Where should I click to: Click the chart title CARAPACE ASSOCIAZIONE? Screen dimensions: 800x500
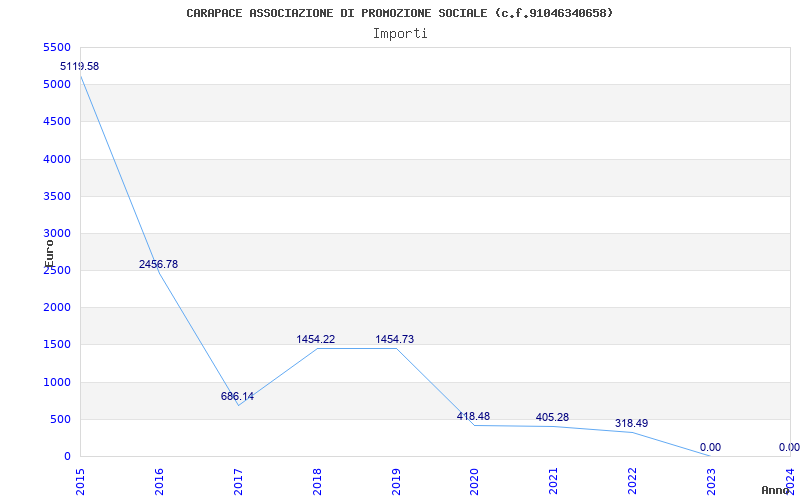pyautogui.click(x=400, y=13)
